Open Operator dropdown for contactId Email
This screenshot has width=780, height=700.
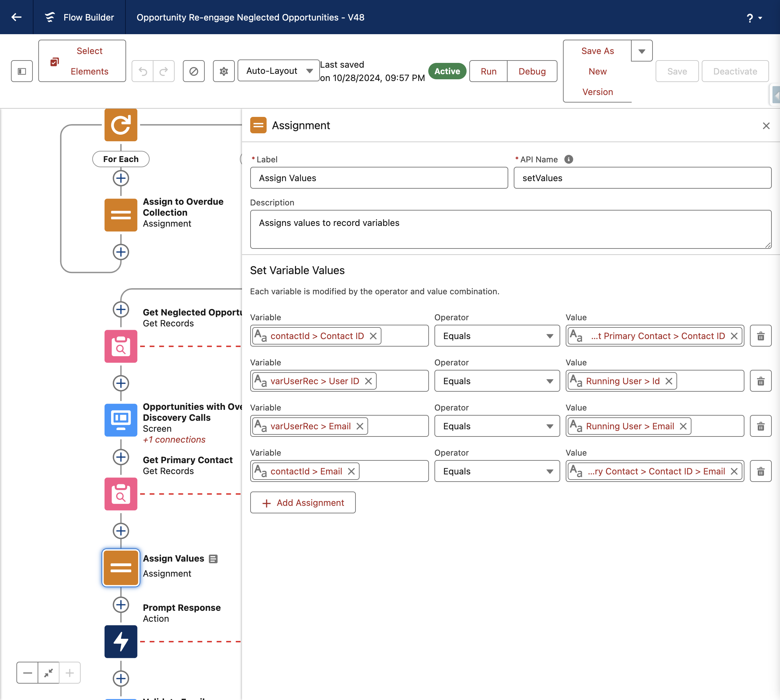coord(497,471)
